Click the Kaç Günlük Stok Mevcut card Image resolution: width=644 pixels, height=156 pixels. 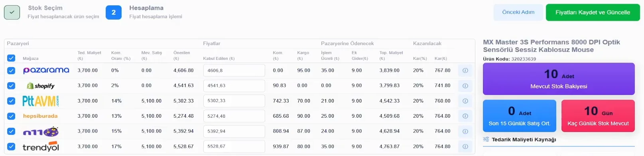[598, 116]
